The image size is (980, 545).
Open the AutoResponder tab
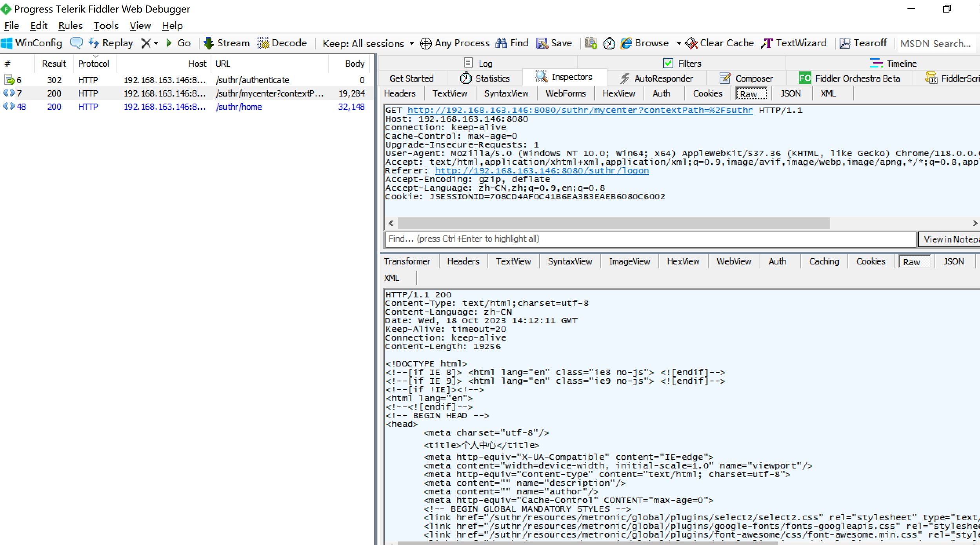point(656,78)
